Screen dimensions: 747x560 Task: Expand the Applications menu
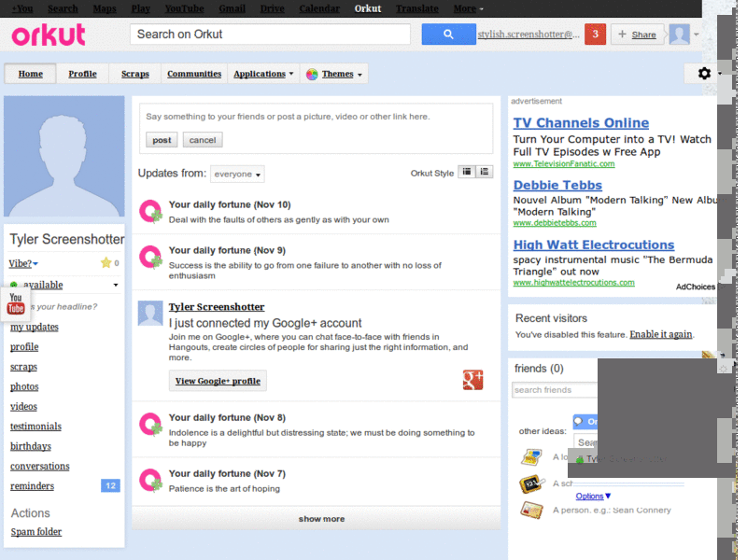(263, 74)
